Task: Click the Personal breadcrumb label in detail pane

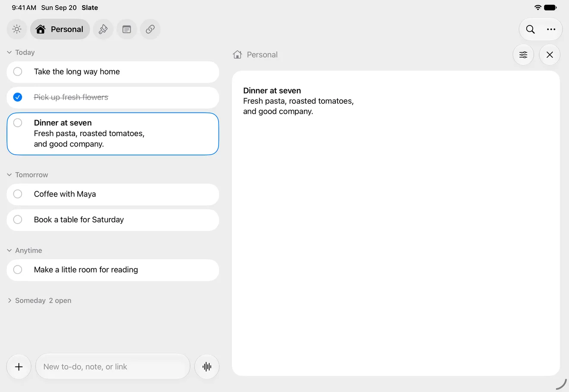Action: (x=262, y=55)
